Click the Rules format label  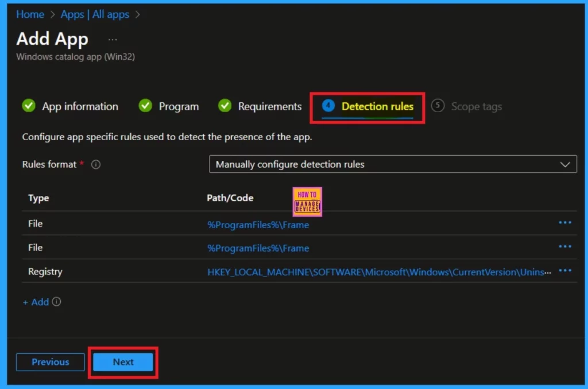(x=49, y=164)
